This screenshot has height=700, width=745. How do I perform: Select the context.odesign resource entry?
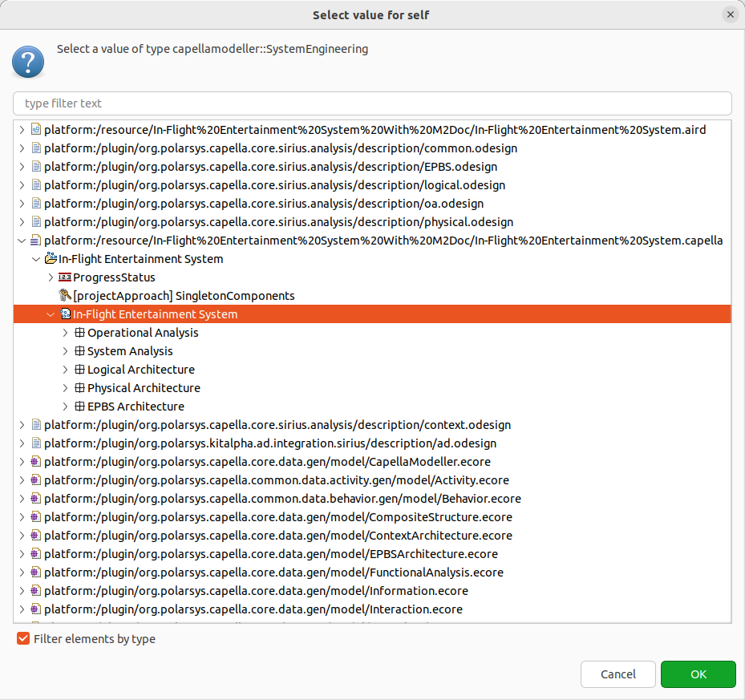277,425
